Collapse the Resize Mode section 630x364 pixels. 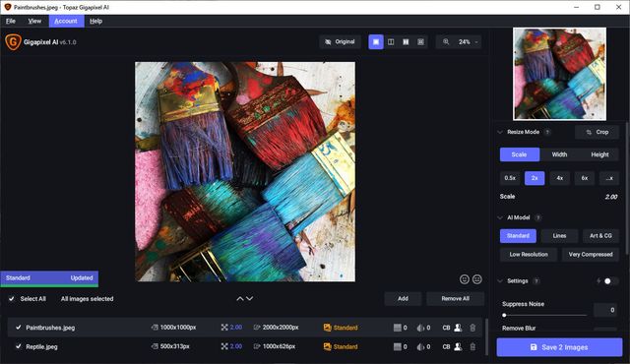pyautogui.click(x=500, y=132)
